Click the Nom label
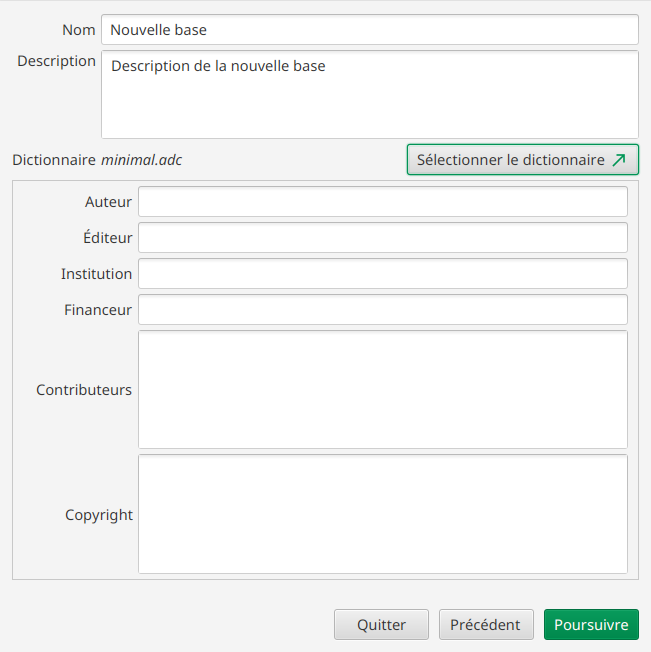The image size is (651, 652). pos(79,30)
